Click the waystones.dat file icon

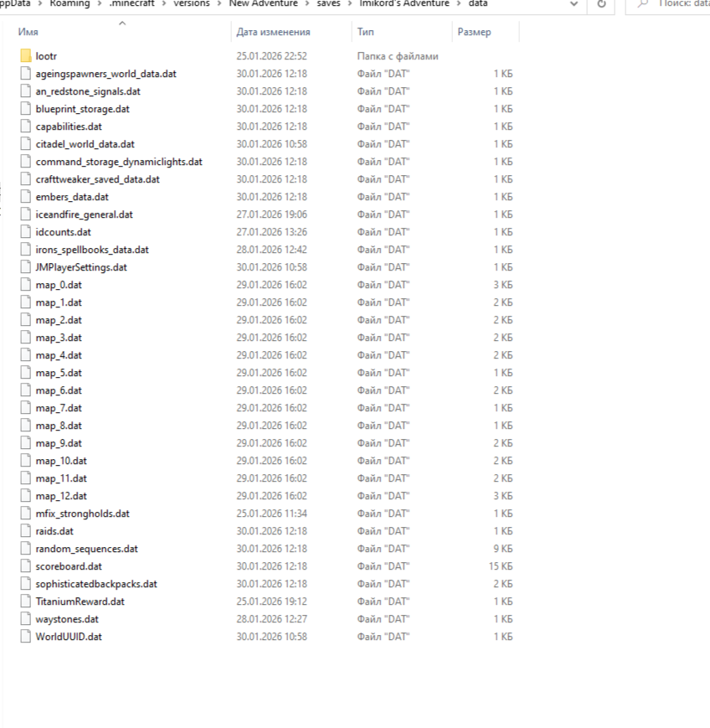coord(25,619)
